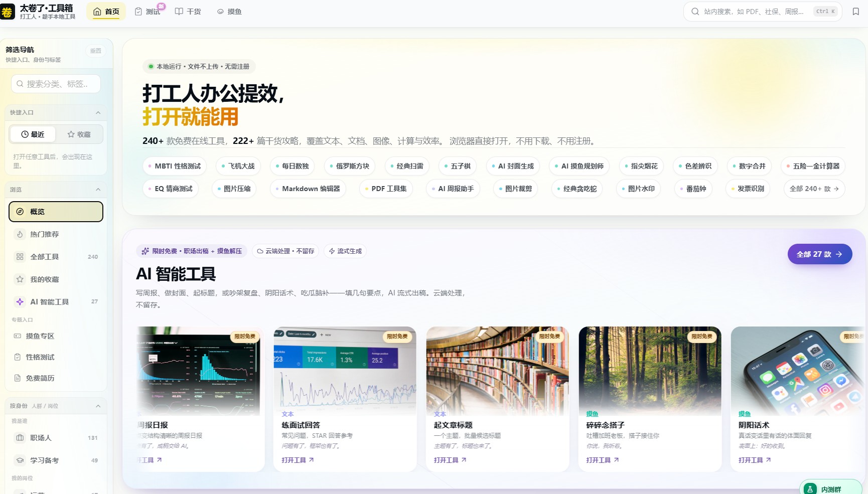Viewport: 868px width, 494px height.
Task: Open the 摸鱼 tab
Action: [x=229, y=12]
